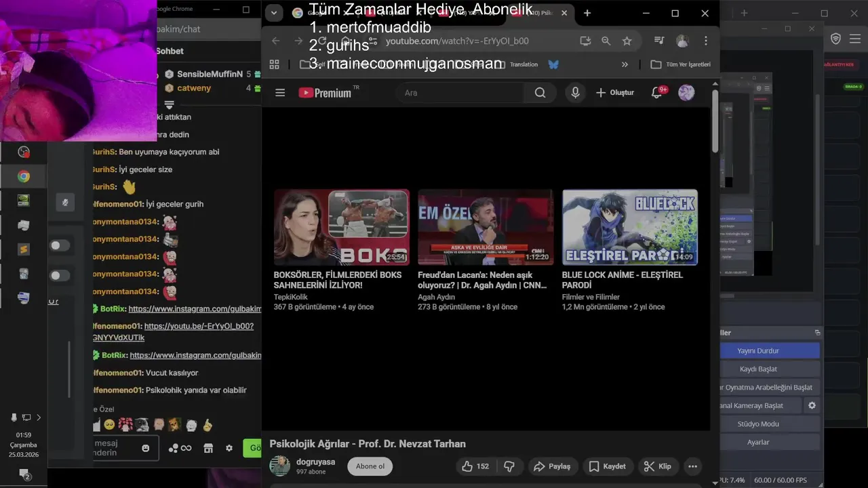
Task: Open the Chrome tab search dropdown
Action: pyautogui.click(x=273, y=13)
